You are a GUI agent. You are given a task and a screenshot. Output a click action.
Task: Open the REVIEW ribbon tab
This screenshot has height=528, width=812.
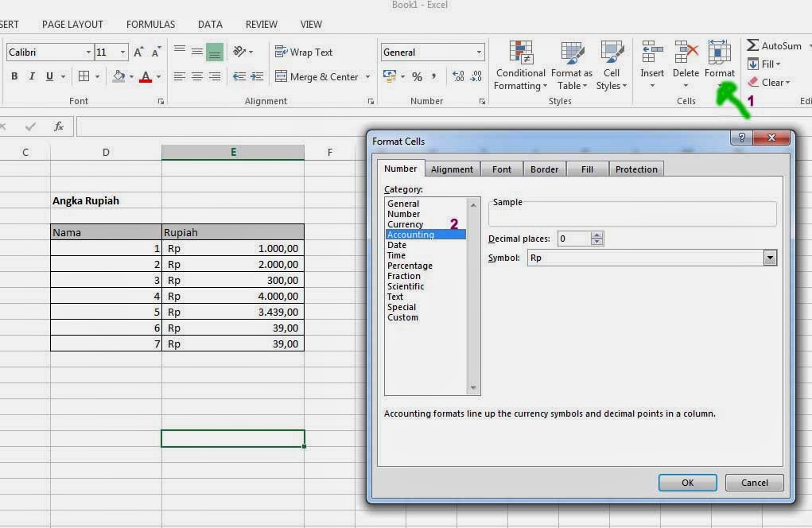[261, 24]
